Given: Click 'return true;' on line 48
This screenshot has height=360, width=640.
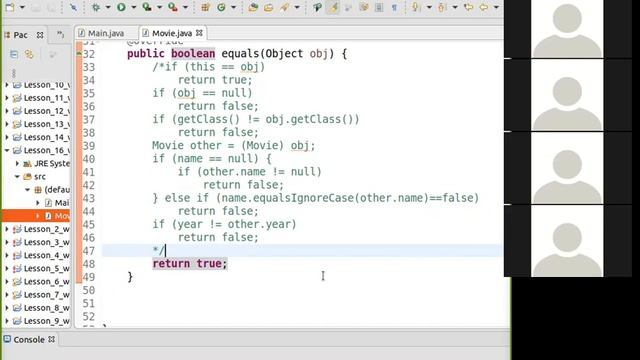Looking at the screenshot, I should 189,264.
